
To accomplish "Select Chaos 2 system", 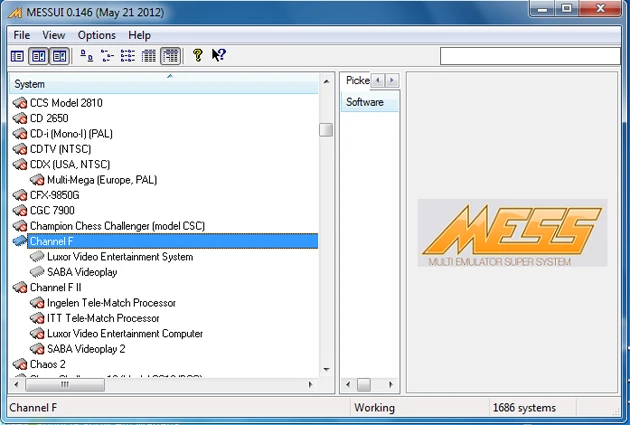I will [47, 364].
